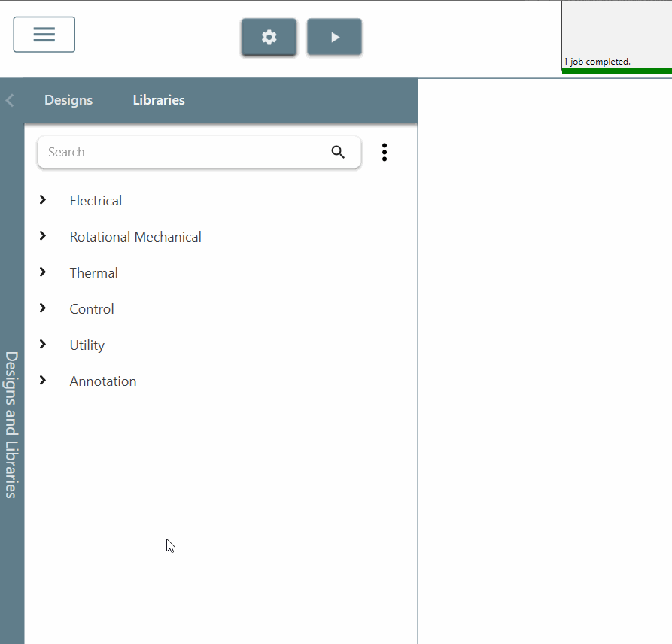Viewport: 672px width, 644px height.
Task: Switch to the Libraries tab
Action: point(159,100)
